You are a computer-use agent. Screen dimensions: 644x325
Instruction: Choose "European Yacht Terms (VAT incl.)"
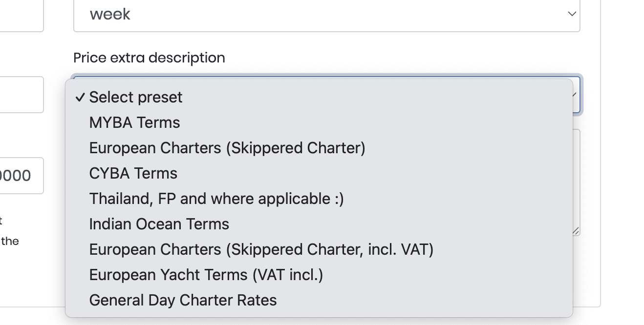(206, 275)
